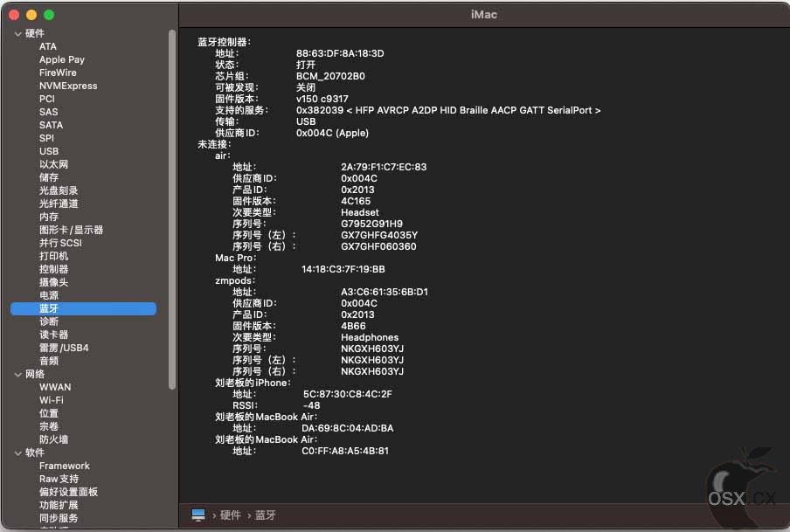The image size is (790, 532).
Task: Open the 诊断 entry
Action: pyautogui.click(x=49, y=321)
